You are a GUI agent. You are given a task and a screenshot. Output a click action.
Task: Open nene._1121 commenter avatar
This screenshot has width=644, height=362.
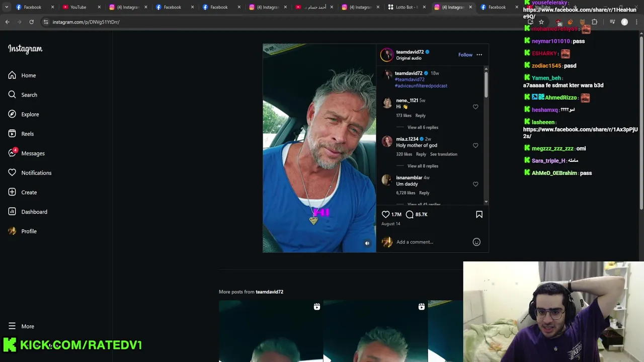[387, 103]
